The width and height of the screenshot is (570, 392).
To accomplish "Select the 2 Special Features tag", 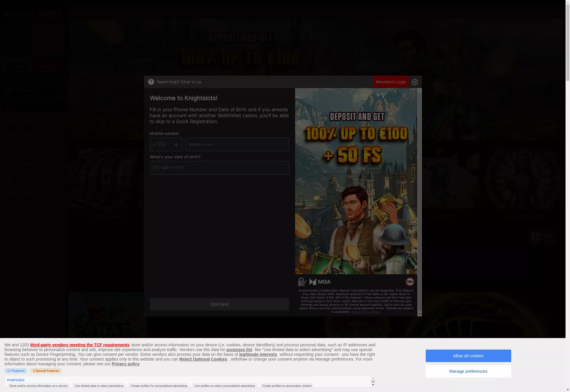I will (x=46, y=371).
